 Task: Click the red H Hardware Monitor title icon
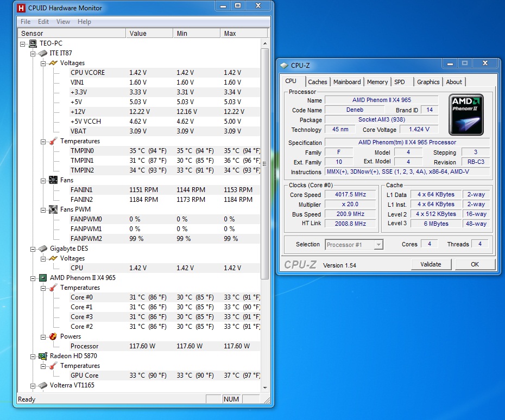pyautogui.click(x=21, y=8)
